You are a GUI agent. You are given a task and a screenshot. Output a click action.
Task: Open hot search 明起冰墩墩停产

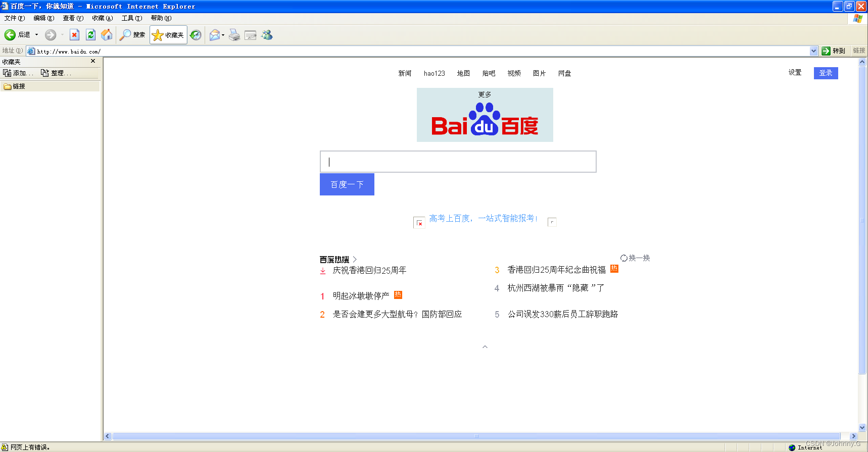[361, 296]
